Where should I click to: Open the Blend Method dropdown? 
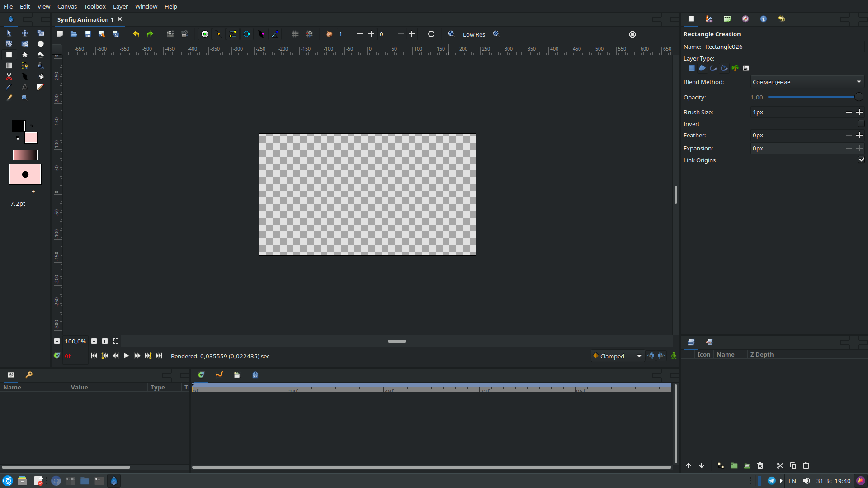[x=807, y=82]
